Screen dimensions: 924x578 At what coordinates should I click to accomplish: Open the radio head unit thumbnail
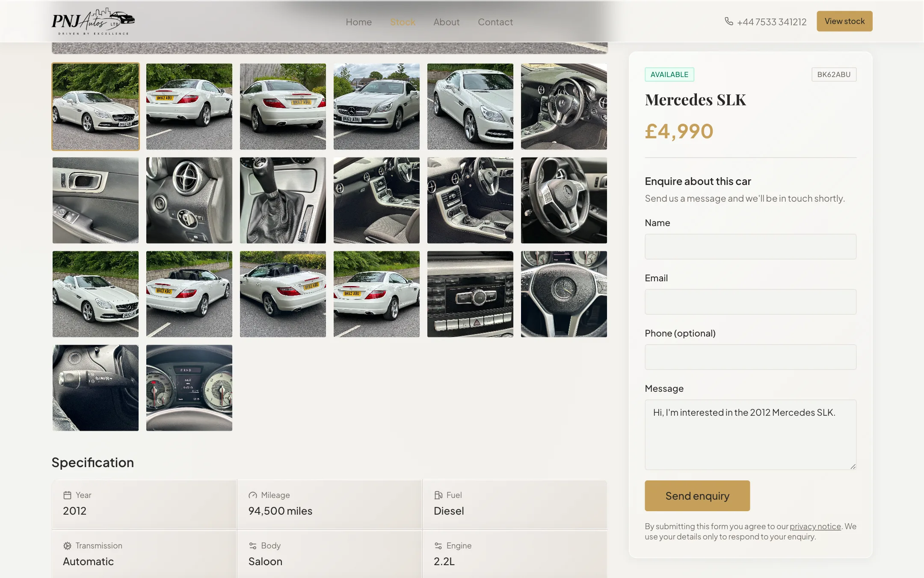tap(470, 294)
